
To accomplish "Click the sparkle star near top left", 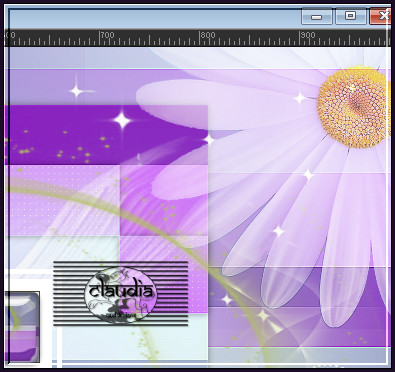I will [76, 91].
